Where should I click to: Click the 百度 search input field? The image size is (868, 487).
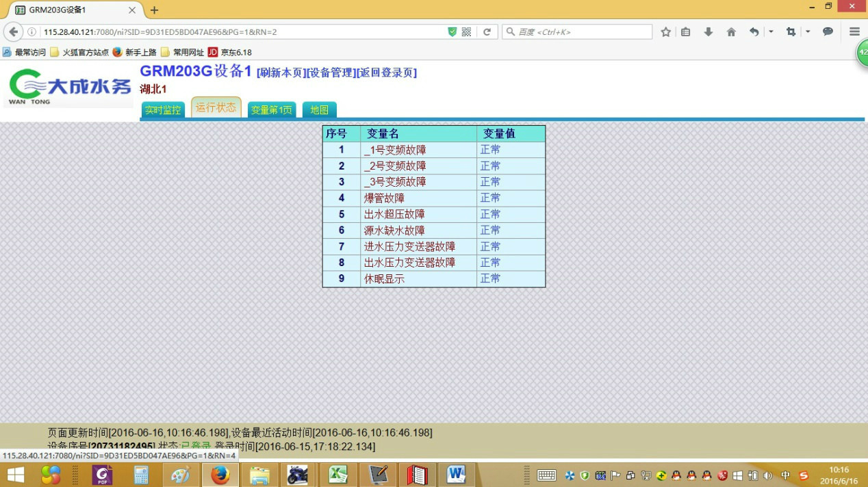[582, 32]
